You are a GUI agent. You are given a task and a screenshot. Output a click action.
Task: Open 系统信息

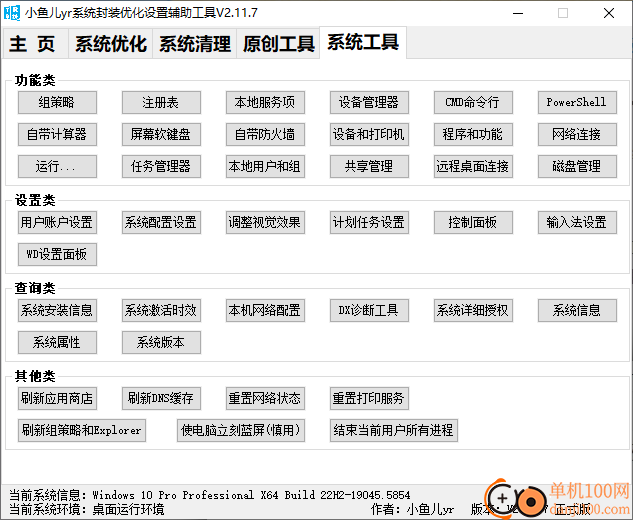[x=577, y=310]
